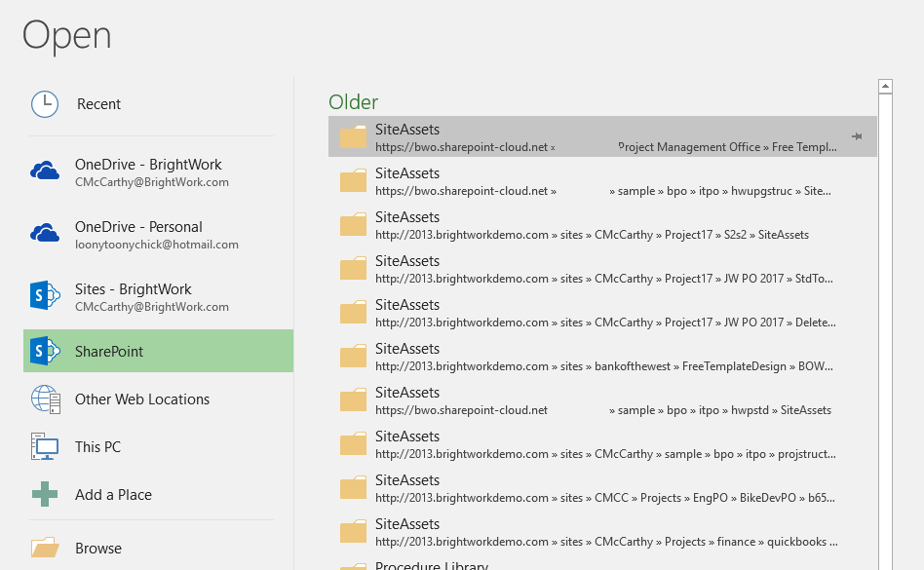Choose This PC location

pyautogui.click(x=158, y=447)
